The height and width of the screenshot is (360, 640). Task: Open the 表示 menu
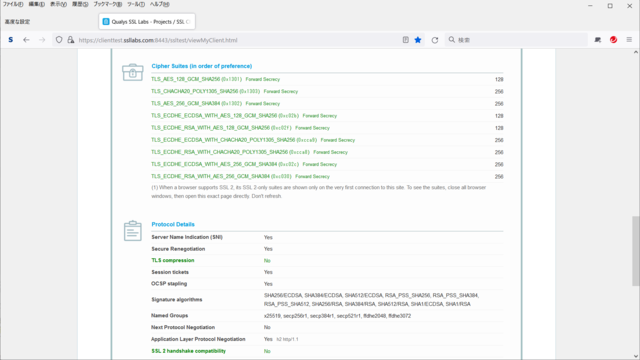pyautogui.click(x=58, y=4)
